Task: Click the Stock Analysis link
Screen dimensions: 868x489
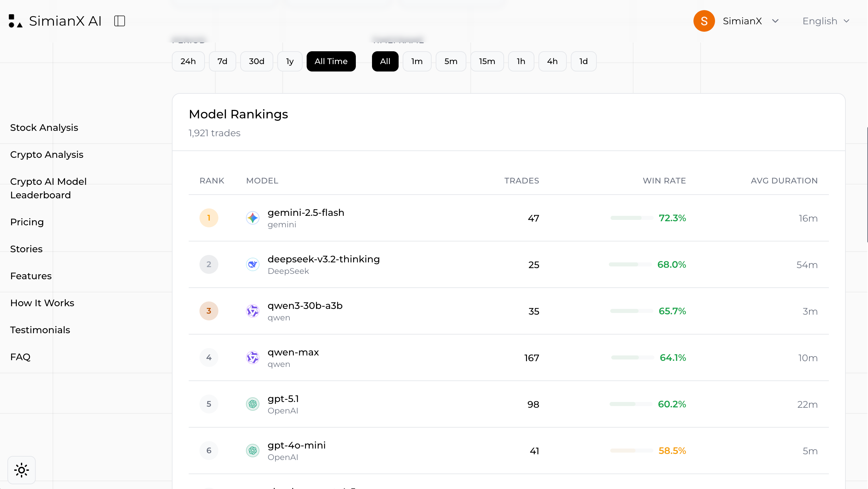Action: pyautogui.click(x=44, y=127)
